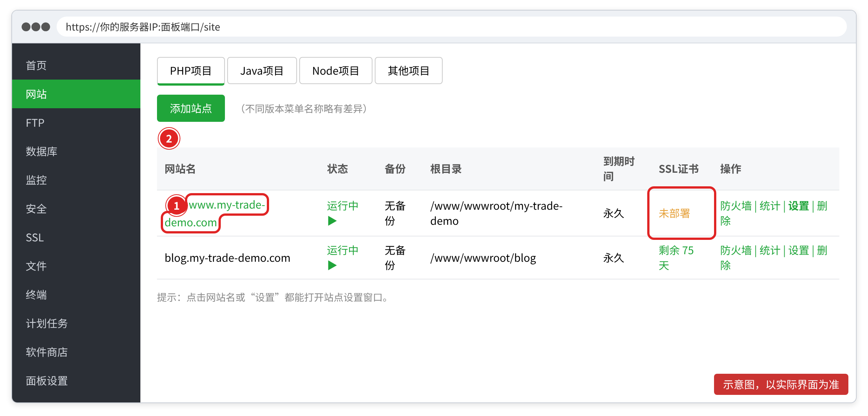Open 文件 in the sidebar
This screenshot has height=416, width=868.
(76, 266)
